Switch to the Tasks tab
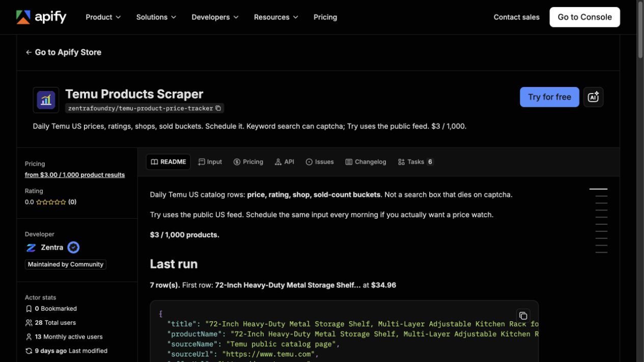 [415, 162]
